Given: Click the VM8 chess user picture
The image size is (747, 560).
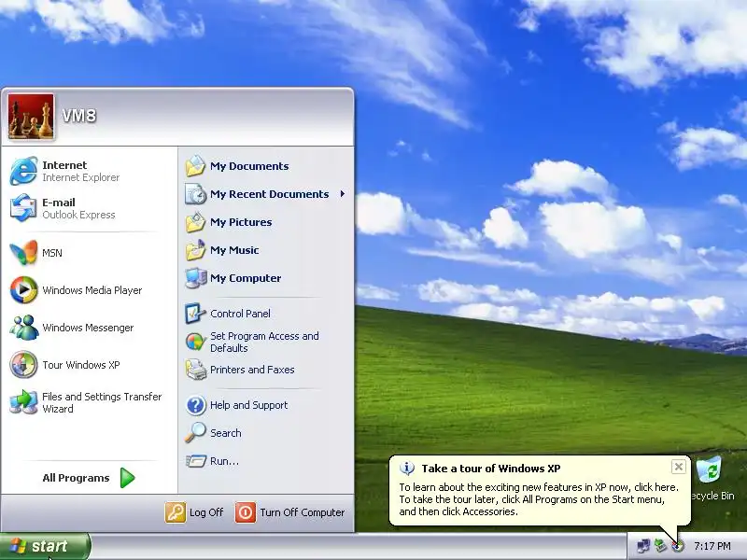Looking at the screenshot, I should [31, 117].
